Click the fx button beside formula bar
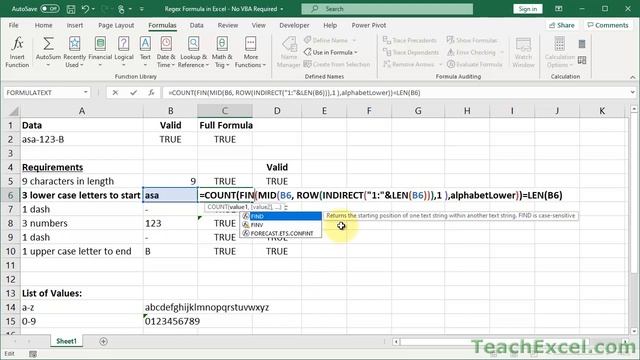Viewport: 640px width, 360px height. 151,93
